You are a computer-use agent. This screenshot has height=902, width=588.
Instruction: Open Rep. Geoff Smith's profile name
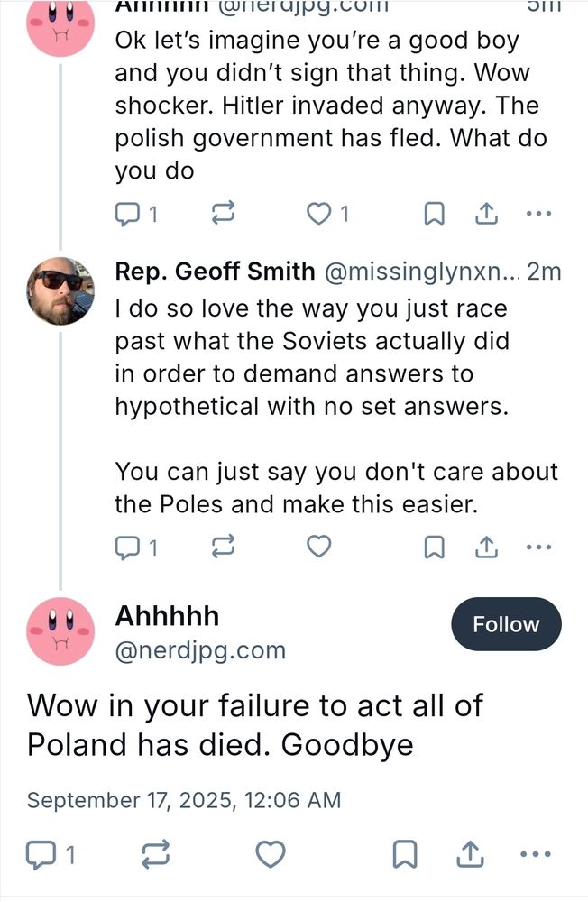(215, 271)
